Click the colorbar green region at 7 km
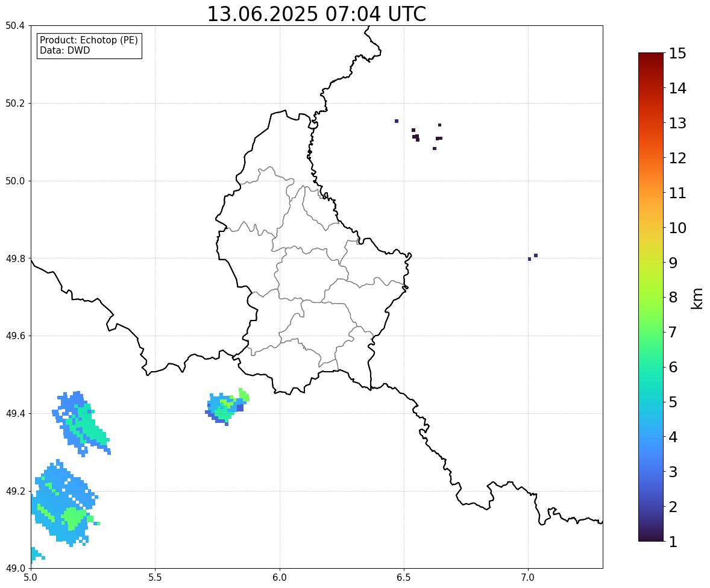 tap(651, 332)
